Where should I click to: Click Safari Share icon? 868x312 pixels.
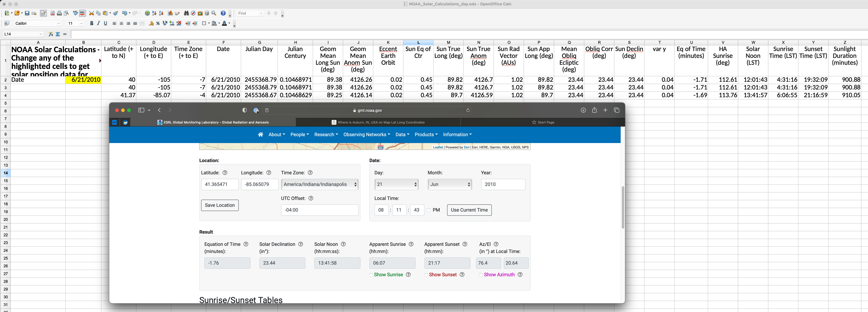point(594,110)
